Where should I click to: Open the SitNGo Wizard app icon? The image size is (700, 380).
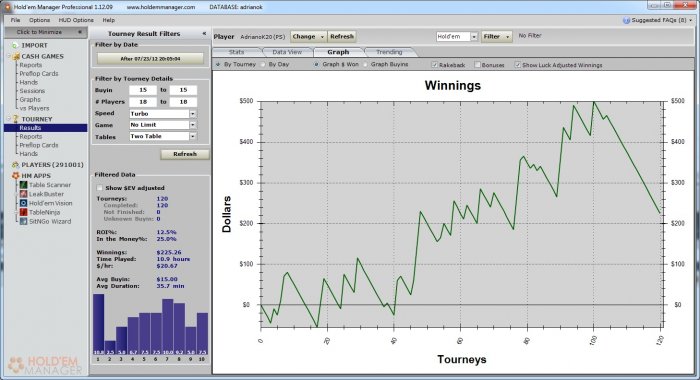pyautogui.click(x=24, y=221)
